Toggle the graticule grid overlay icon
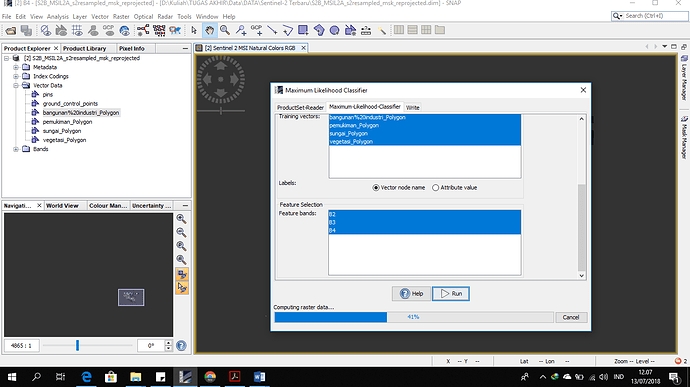The width and height of the screenshot is (690, 387). [x=77, y=30]
